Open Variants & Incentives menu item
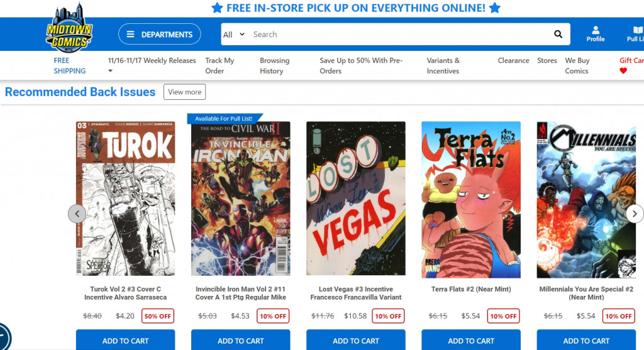The width and height of the screenshot is (644, 350). coord(443,65)
